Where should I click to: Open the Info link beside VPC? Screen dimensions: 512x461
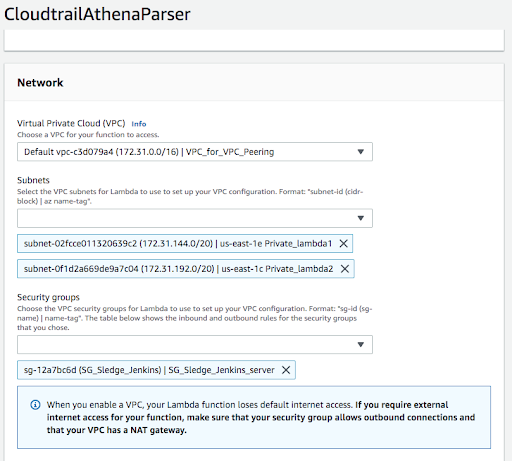[x=139, y=124]
